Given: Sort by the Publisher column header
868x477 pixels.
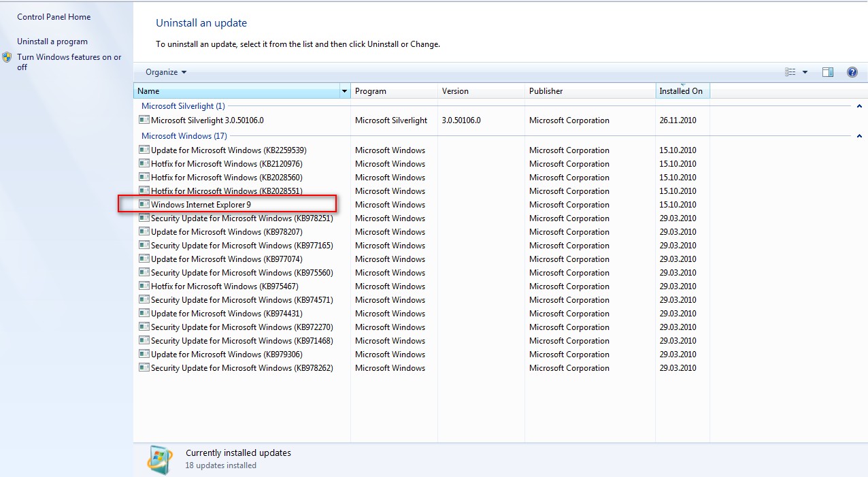Looking at the screenshot, I should (x=590, y=91).
